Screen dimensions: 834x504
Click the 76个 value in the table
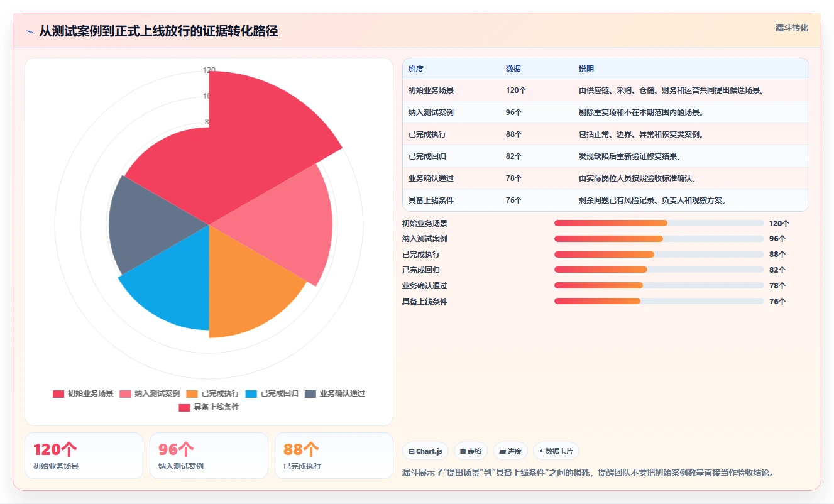pyautogui.click(x=514, y=200)
